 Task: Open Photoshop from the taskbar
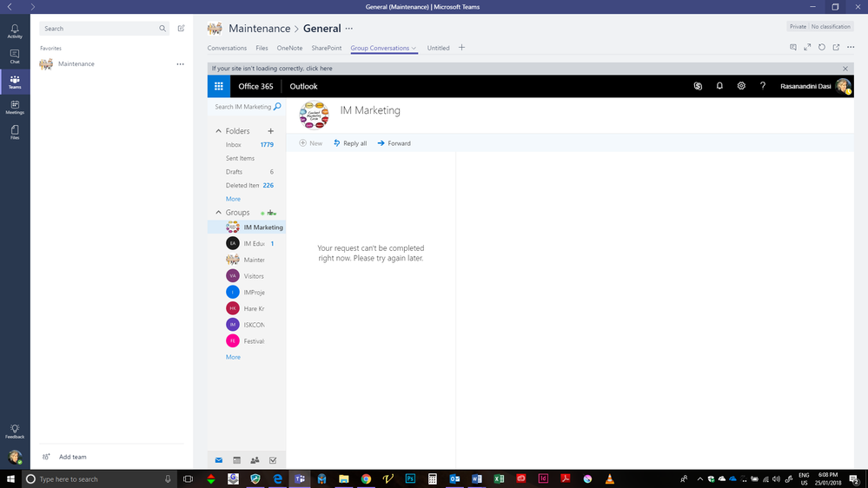click(410, 479)
